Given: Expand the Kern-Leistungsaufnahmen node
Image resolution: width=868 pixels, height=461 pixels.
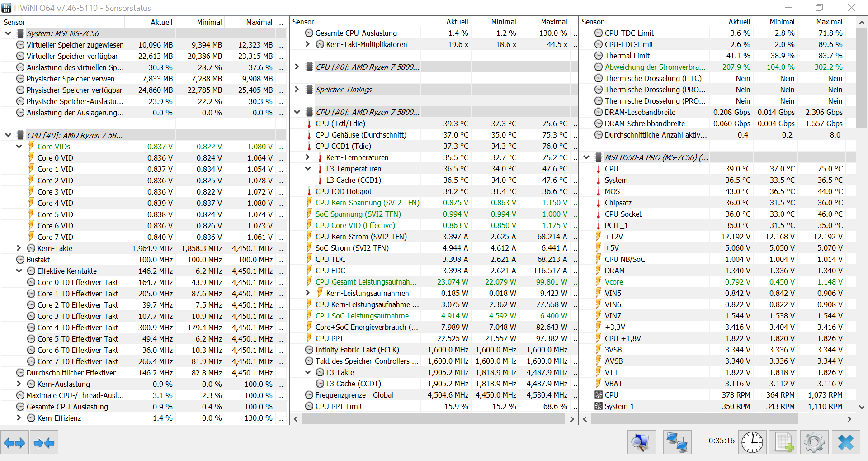Looking at the screenshot, I should coord(308,293).
